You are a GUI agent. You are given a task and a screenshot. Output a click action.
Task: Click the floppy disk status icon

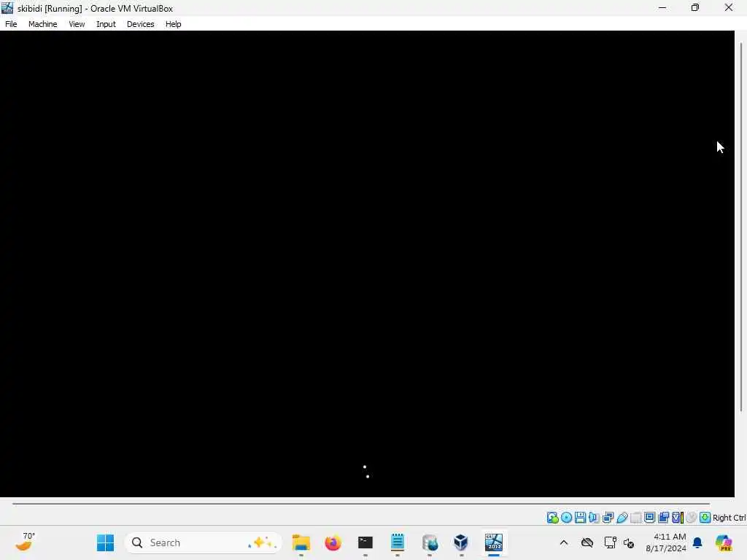pyautogui.click(x=580, y=518)
